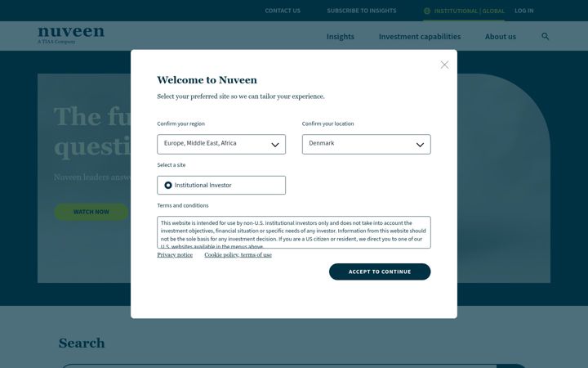Open the Confirm your location dropdown
This screenshot has width=588, height=368.
click(x=367, y=144)
